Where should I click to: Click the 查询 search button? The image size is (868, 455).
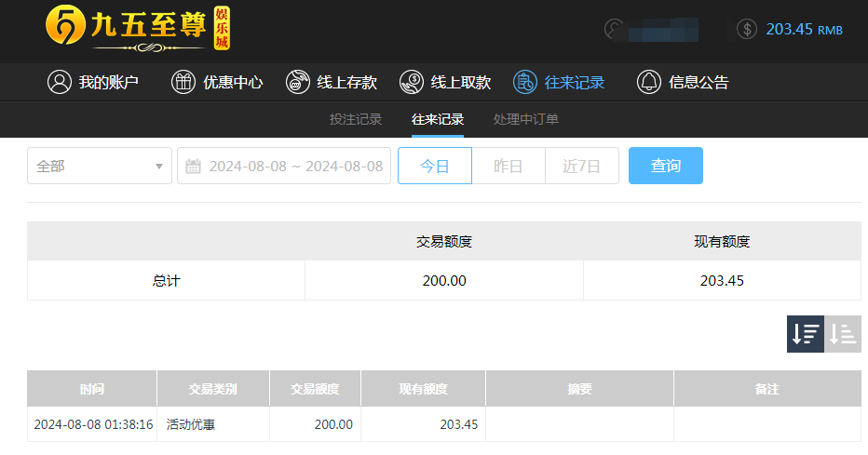point(665,166)
